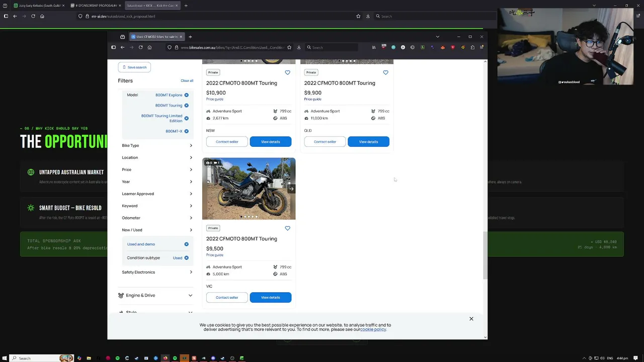View details of the $9,900 QLD bike
This screenshot has width=644, height=362.
368,142
